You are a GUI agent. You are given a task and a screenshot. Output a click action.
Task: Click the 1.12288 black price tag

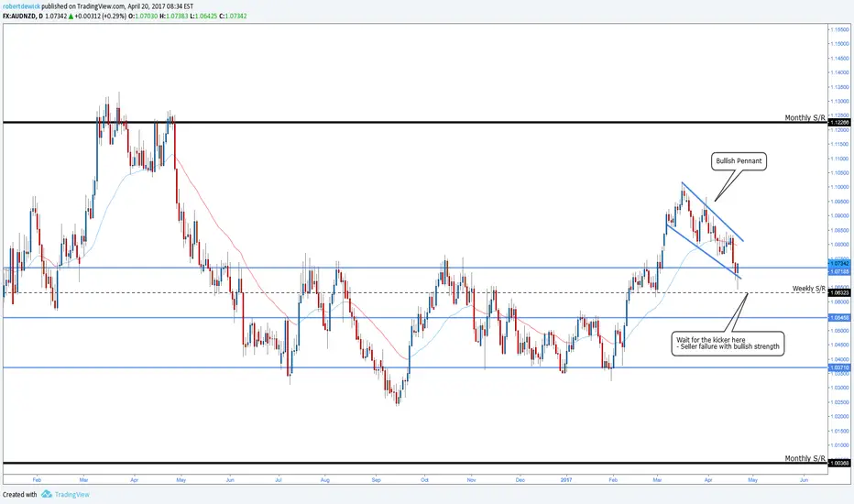(839, 123)
